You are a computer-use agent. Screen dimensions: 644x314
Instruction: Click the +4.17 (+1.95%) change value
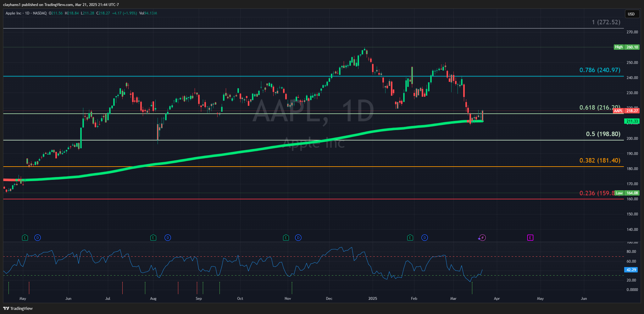click(x=125, y=13)
